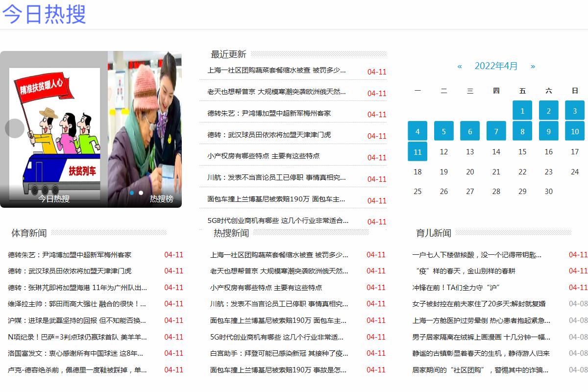
Task: Select April 4 in the calendar
Action: click(417, 131)
